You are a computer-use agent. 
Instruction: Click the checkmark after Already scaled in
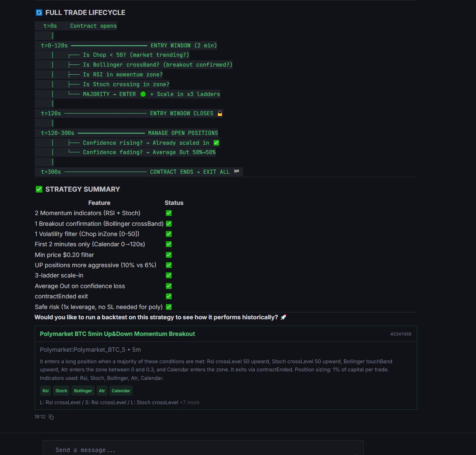pyautogui.click(x=216, y=143)
